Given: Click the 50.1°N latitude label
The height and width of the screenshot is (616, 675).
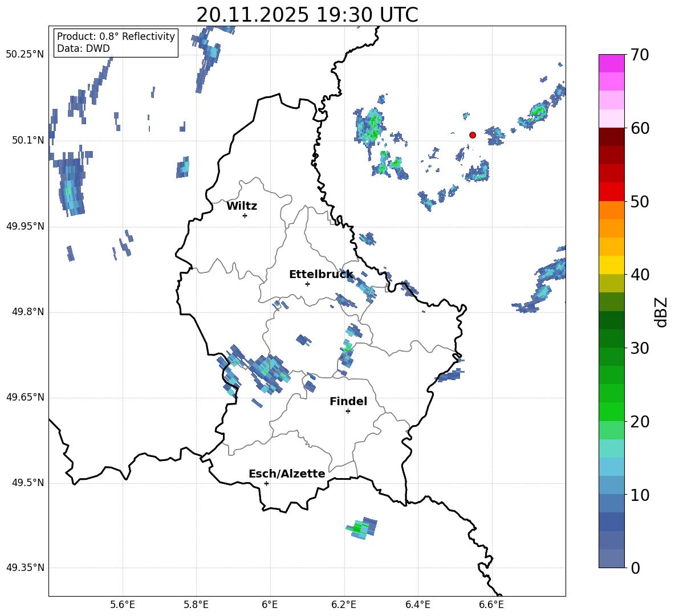Looking at the screenshot, I should (x=28, y=140).
